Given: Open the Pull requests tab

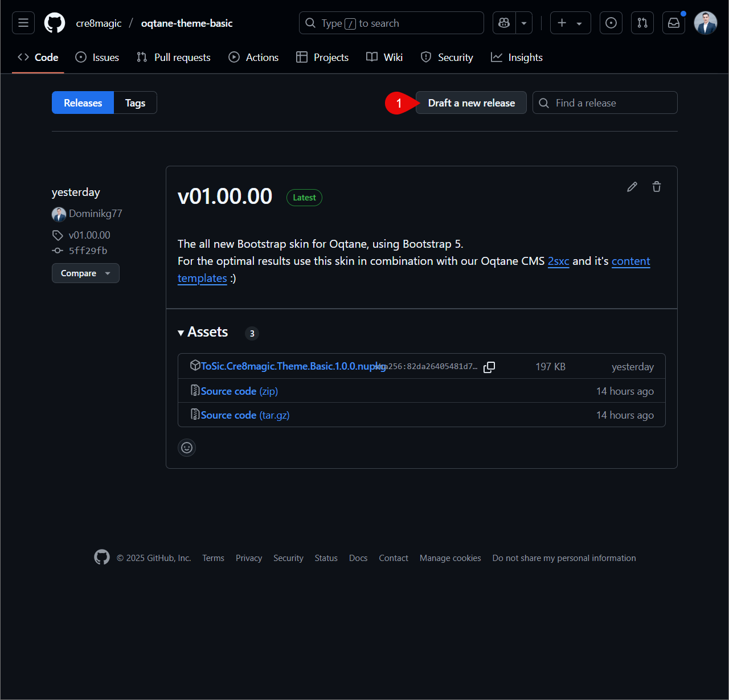Looking at the screenshot, I should click(x=174, y=58).
